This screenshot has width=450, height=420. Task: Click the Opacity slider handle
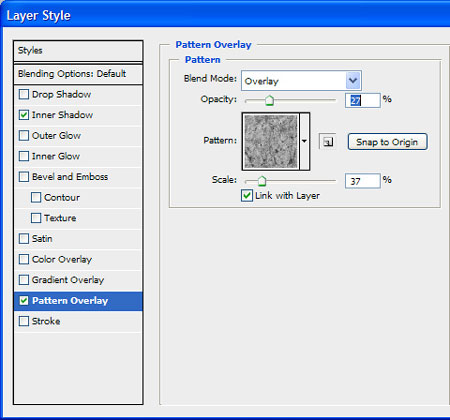[269, 100]
